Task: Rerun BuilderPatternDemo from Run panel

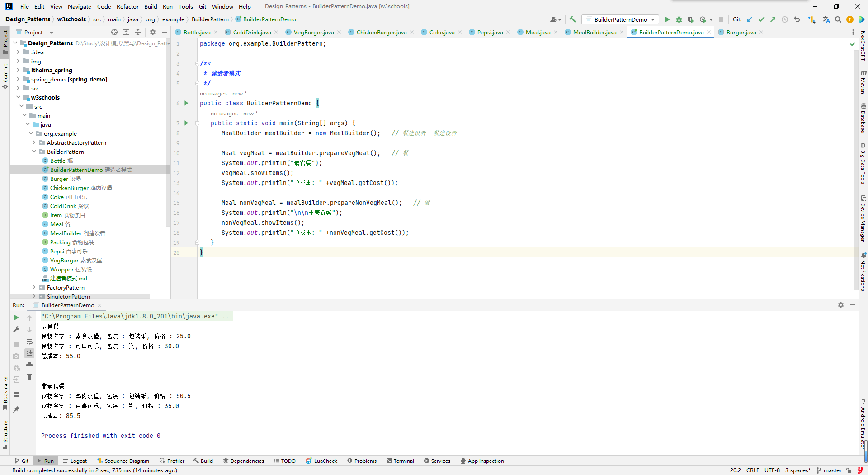Action: coord(16,318)
